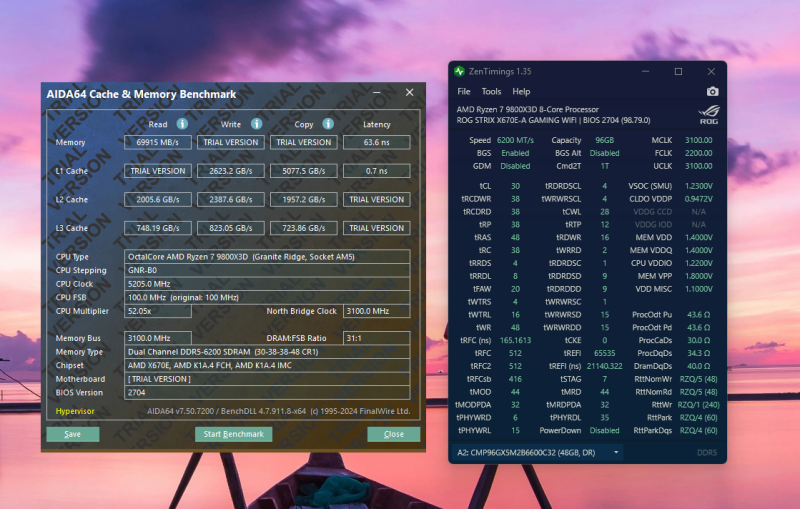Click the Speed value 6200 MT/s

tap(515, 140)
